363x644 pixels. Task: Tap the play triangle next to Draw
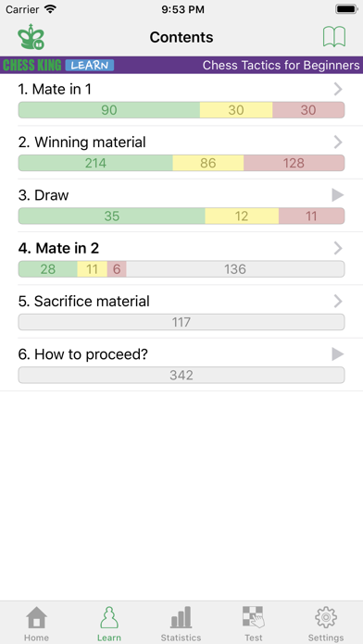pyautogui.click(x=337, y=195)
